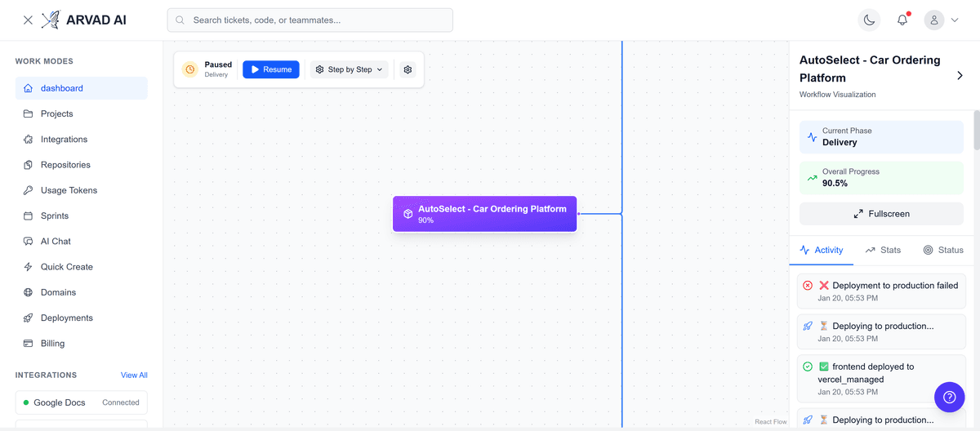Screen dimensions: 980x431
Task: Switch to the Status tab
Action: coord(943,250)
